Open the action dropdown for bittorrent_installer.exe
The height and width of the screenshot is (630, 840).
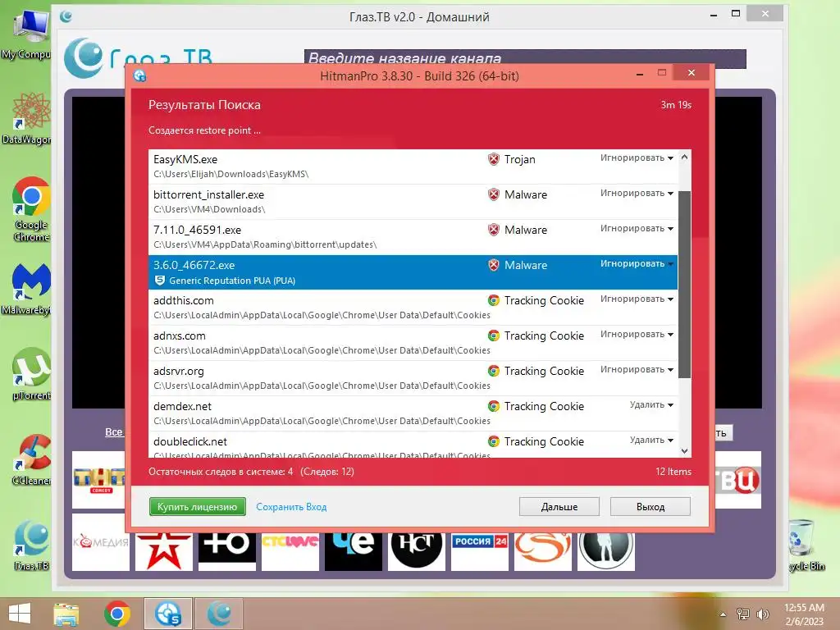tap(637, 194)
